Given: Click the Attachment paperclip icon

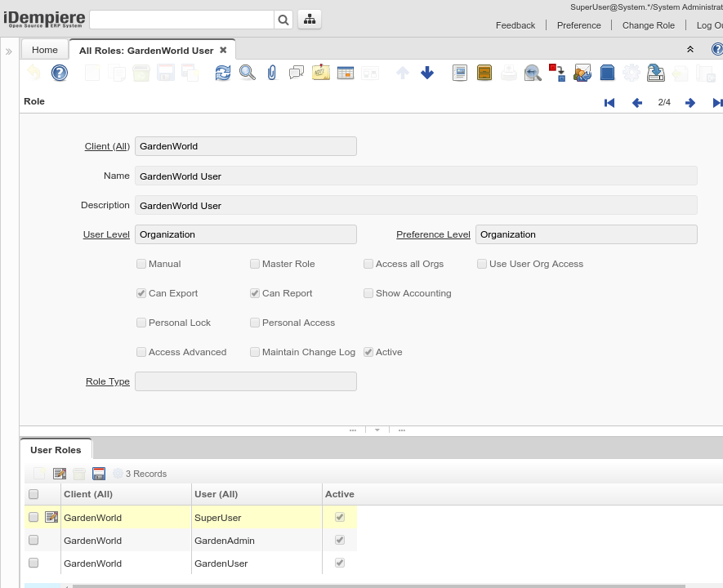Looking at the screenshot, I should 272,73.
